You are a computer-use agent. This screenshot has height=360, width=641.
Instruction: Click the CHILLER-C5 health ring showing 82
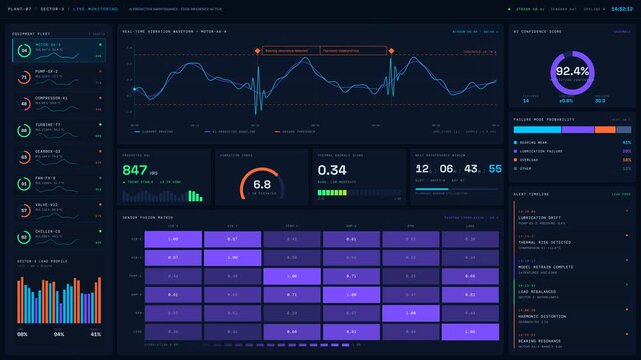(24, 237)
